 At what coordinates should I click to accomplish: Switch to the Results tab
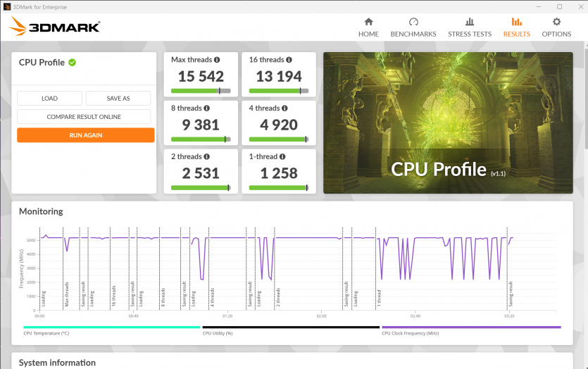click(516, 34)
